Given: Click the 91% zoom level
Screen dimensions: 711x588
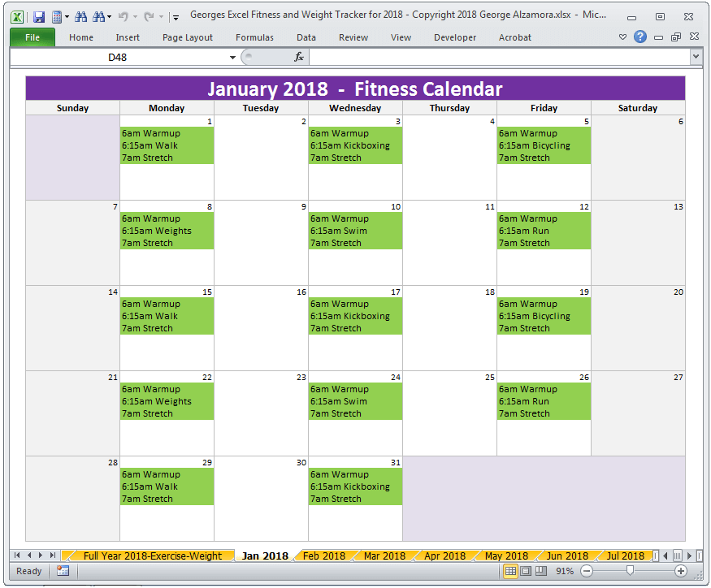Looking at the screenshot, I should [565, 571].
